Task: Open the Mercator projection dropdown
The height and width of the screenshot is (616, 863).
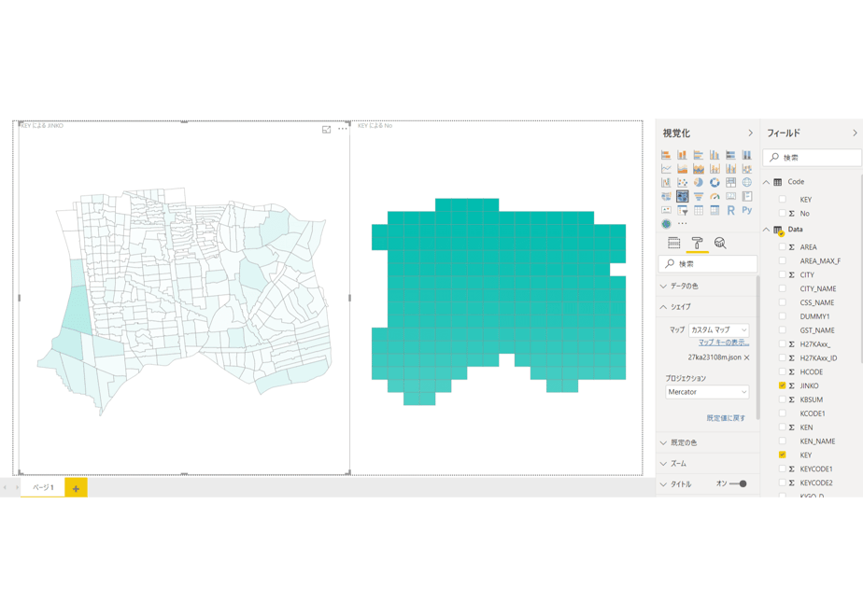Action: click(x=707, y=392)
